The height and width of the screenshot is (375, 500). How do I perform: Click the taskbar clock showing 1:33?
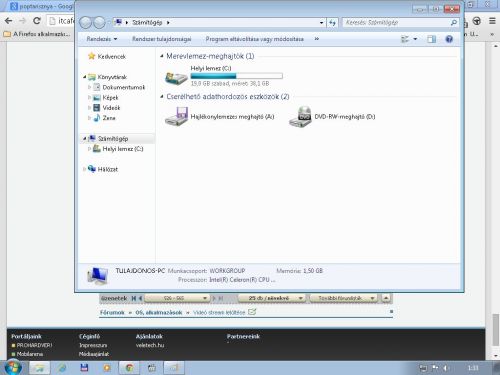[473, 368]
